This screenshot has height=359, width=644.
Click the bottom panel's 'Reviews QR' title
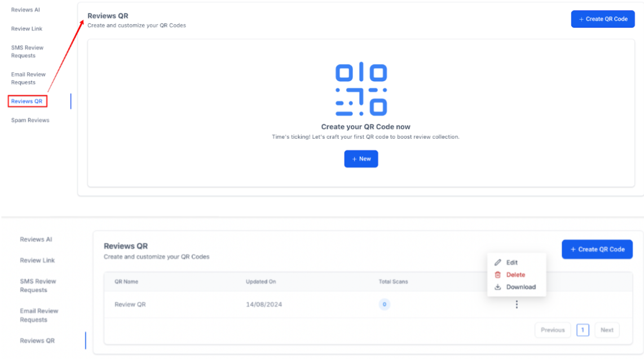pyautogui.click(x=126, y=246)
